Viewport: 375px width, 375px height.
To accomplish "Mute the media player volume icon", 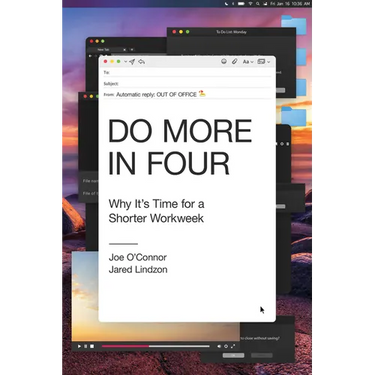I will (219, 347).
